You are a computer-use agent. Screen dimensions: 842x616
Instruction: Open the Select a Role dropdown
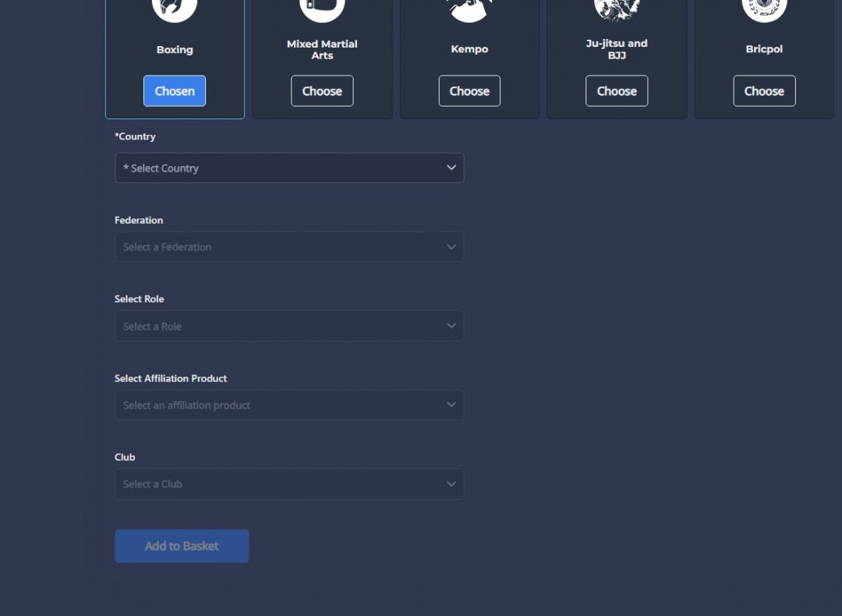(x=289, y=326)
